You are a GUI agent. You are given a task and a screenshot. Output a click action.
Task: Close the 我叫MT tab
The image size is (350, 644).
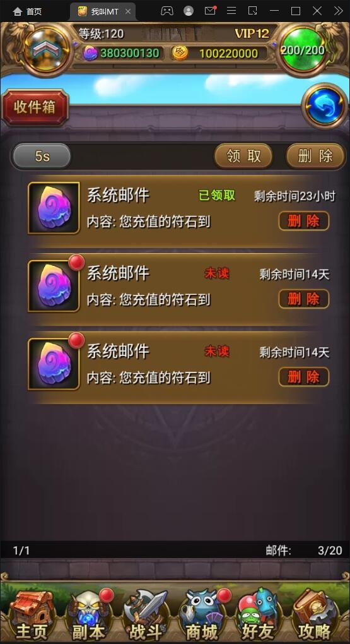point(127,11)
